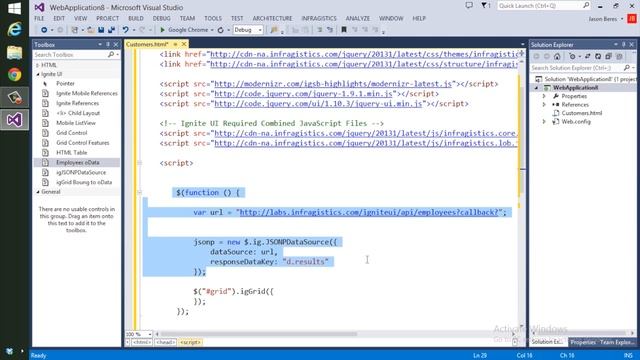This screenshot has height=360, width=640.
Task: Pin the Toolbox panel with auto-hide
Action: click(x=108, y=44)
